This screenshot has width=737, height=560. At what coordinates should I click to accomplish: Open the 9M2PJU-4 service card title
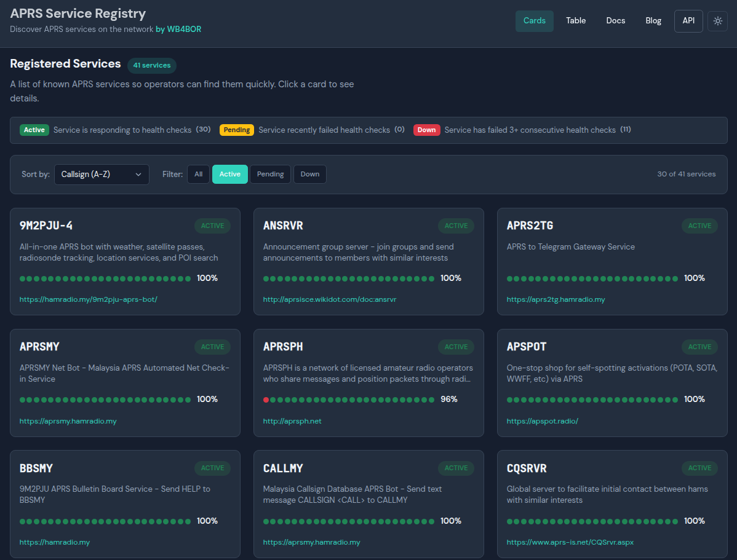tap(46, 226)
